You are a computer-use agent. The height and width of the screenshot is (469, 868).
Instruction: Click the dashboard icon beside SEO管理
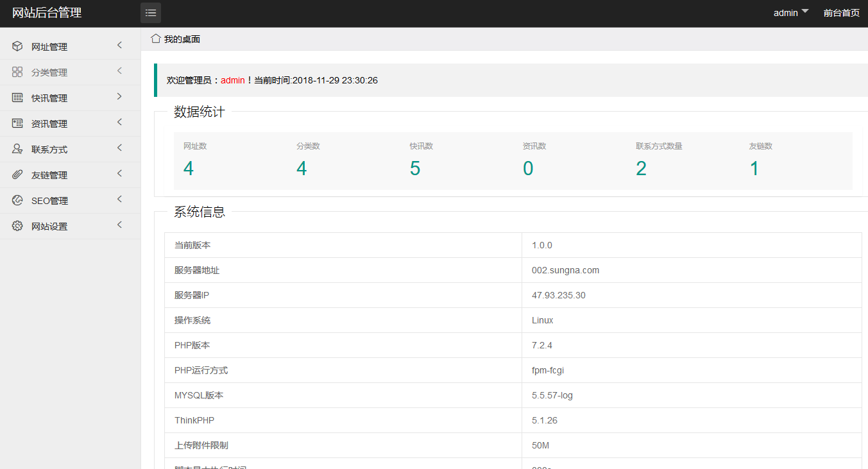pos(17,200)
